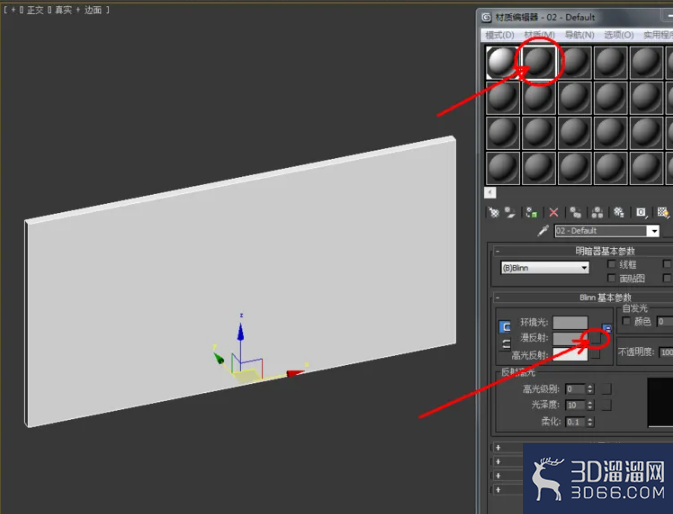
Task: Collapse the Blinn 基本参数 rollout
Action: pos(497,297)
